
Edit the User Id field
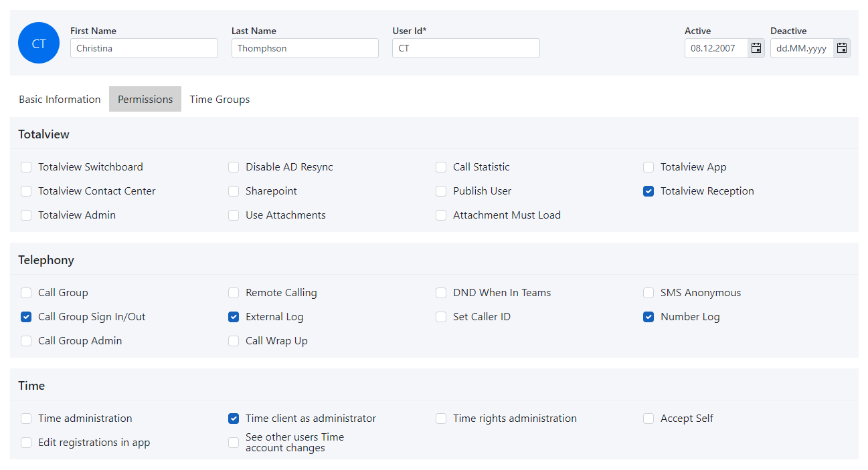pos(466,48)
